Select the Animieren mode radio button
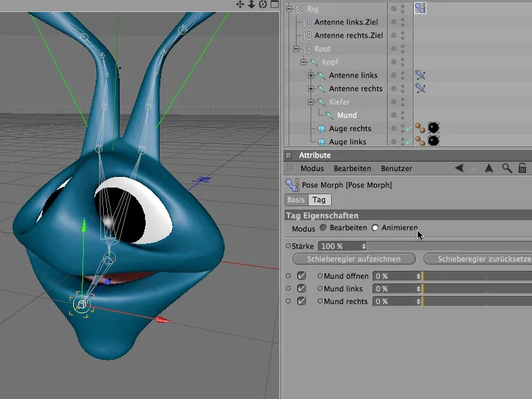The image size is (532, 399). tap(375, 227)
